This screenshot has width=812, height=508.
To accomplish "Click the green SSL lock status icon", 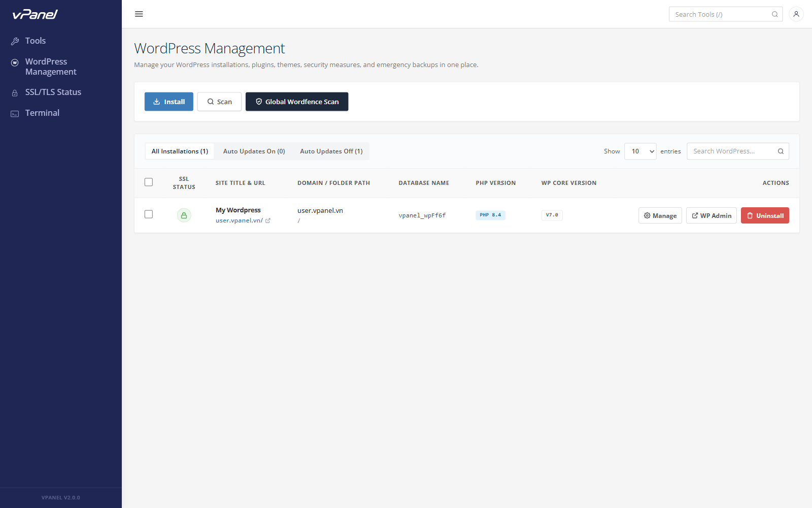I will (x=184, y=215).
